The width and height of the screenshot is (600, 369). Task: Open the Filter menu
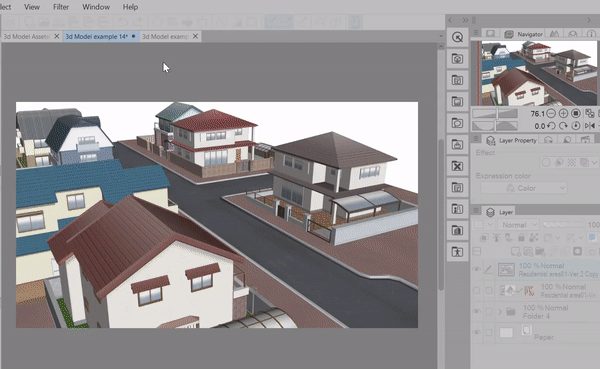tap(61, 7)
